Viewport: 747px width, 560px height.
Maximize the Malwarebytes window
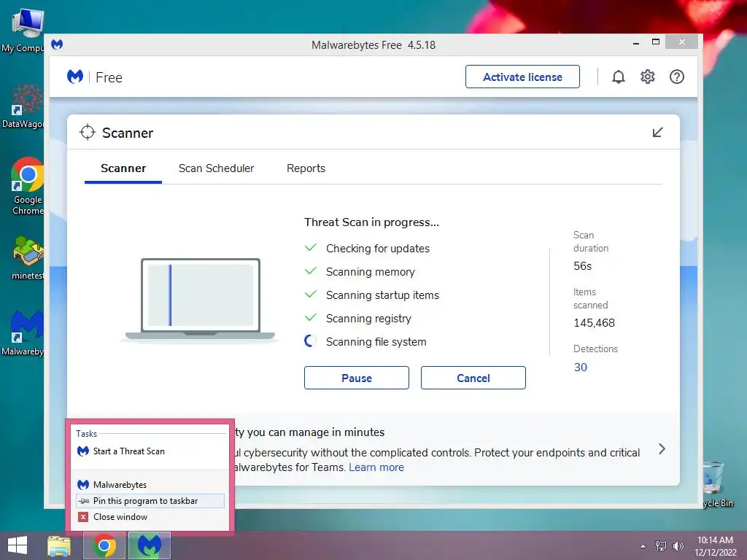point(656,42)
